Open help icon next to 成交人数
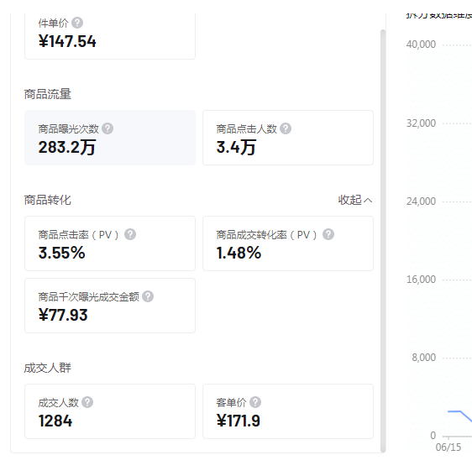The height and width of the screenshot is (476, 472). (87, 402)
